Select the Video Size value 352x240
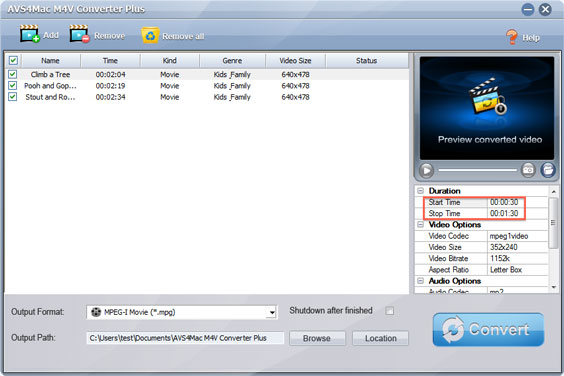The width and height of the screenshot is (564, 376). tap(504, 247)
